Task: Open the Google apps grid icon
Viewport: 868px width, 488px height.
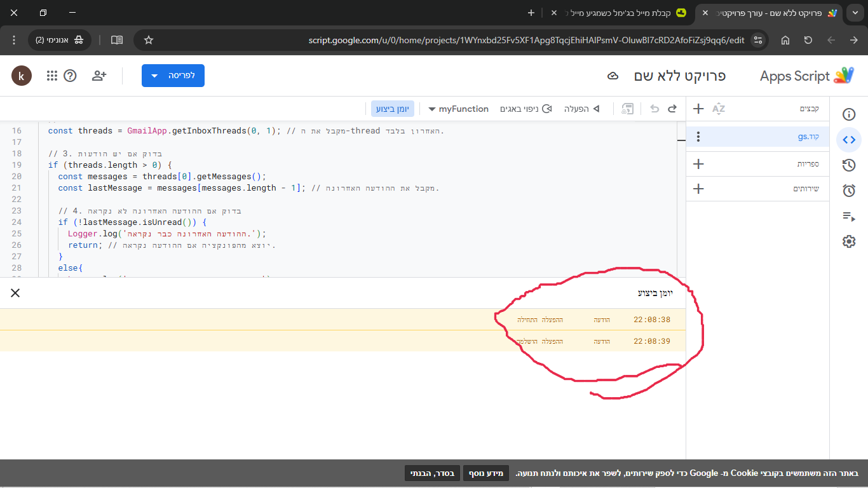Action: click(x=53, y=76)
